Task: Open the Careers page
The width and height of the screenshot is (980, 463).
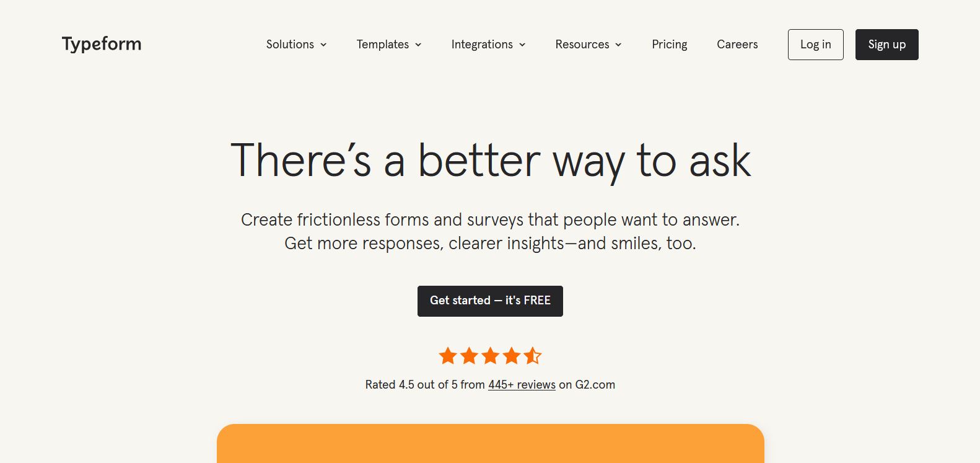Action: coord(737,45)
